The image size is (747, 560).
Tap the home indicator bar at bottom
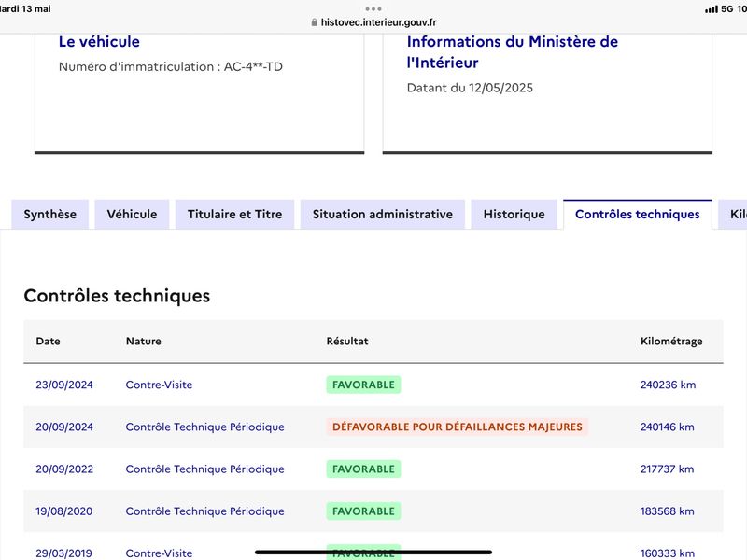373,553
